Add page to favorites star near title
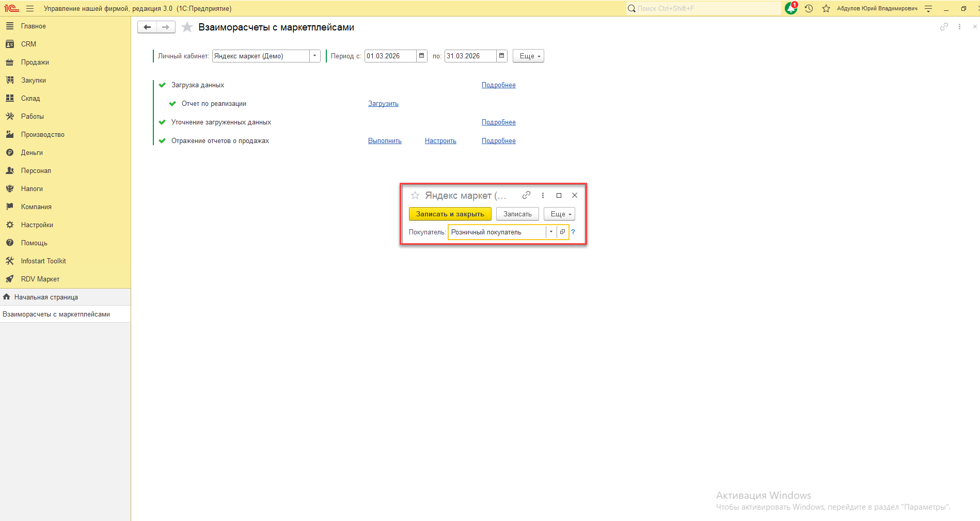 187,27
